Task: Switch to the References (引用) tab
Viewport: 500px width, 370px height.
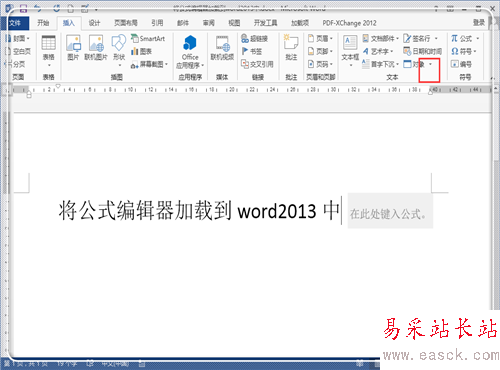Action: pos(157,23)
